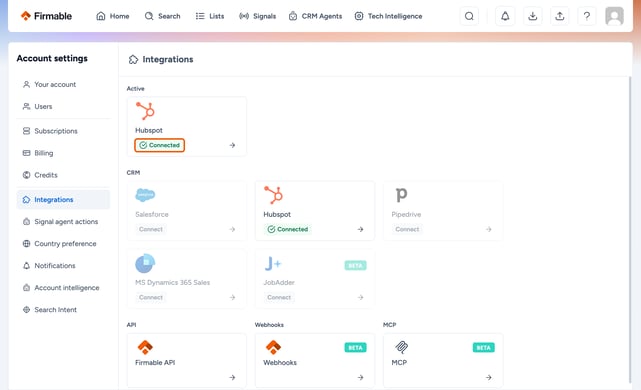
Task: Open the help question mark icon
Action: pyautogui.click(x=587, y=16)
